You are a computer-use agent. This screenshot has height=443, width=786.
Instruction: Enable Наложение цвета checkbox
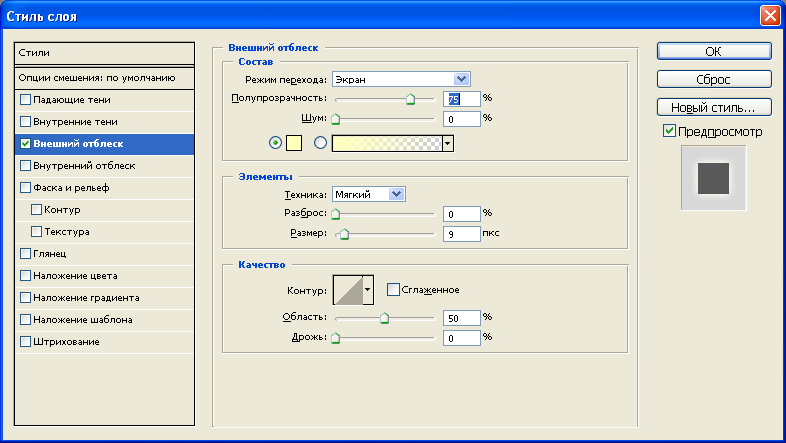coord(26,276)
